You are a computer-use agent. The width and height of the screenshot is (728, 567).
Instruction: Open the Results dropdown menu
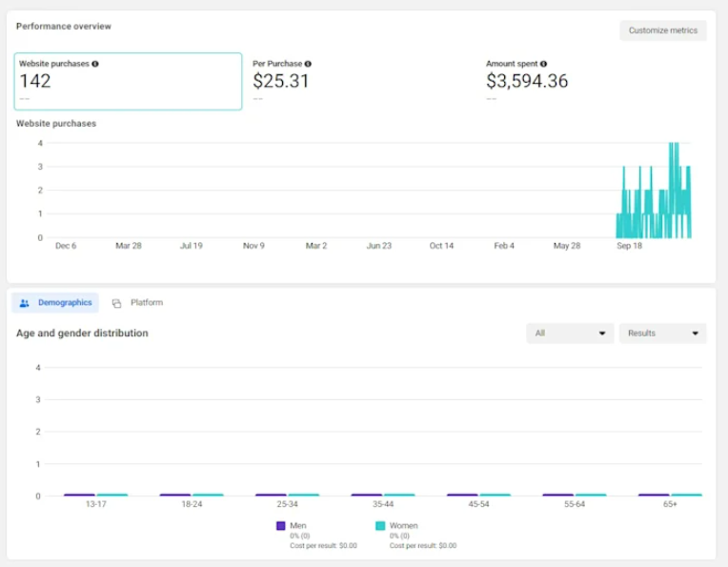662,334
